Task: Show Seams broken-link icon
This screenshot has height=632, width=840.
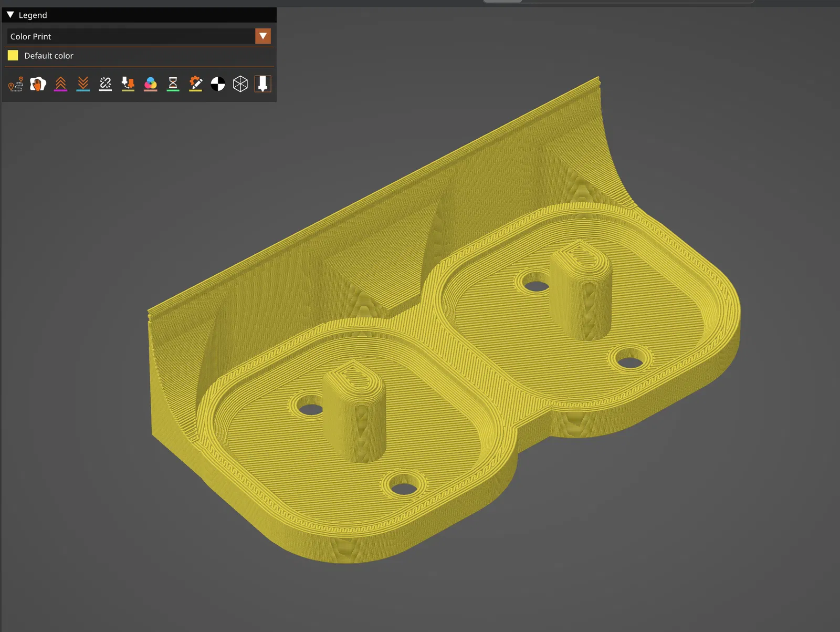Action: (106, 84)
